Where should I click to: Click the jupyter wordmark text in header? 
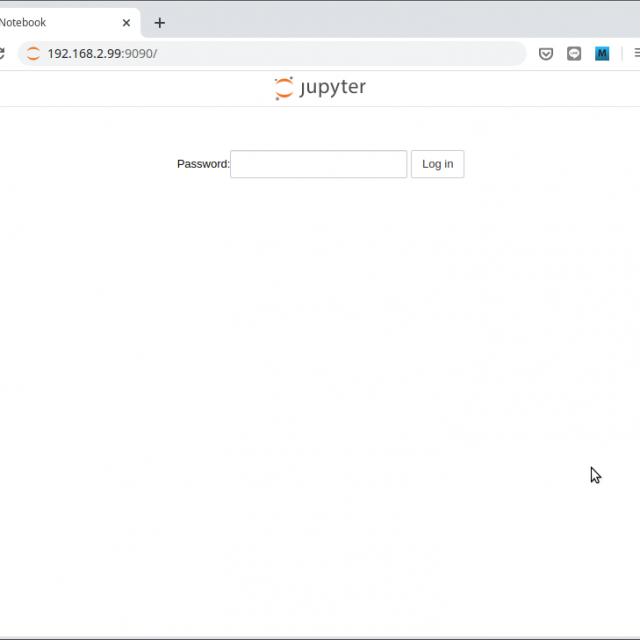[x=333, y=88]
